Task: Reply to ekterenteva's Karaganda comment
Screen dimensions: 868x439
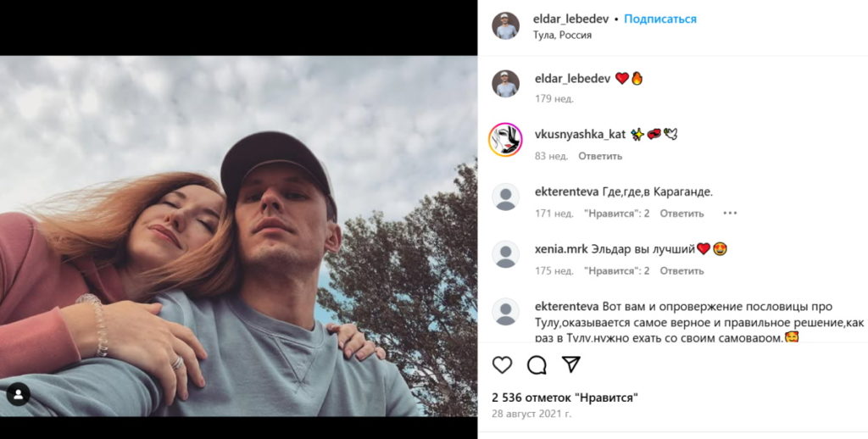Action: (x=682, y=214)
